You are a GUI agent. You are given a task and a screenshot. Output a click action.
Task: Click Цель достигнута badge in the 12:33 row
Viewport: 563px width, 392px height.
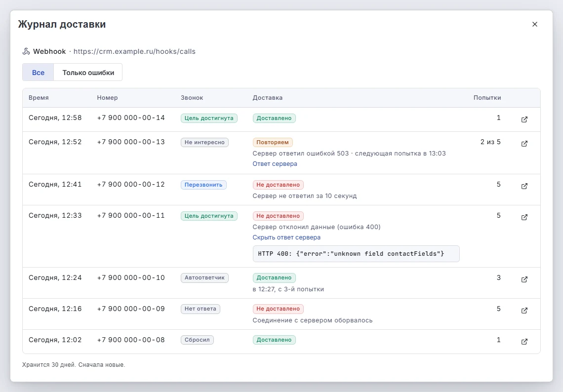click(x=209, y=216)
